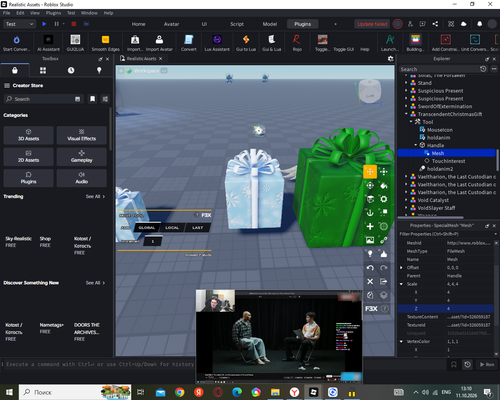Select the F3X new part plus tool

click(x=370, y=226)
